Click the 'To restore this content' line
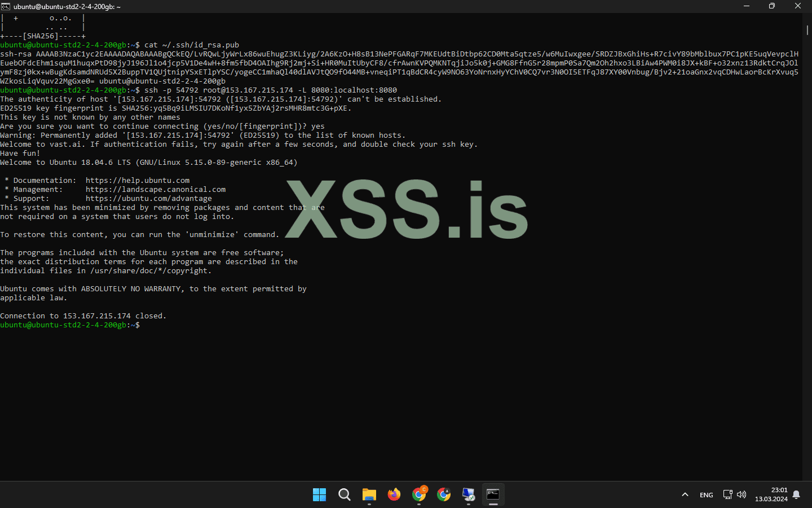The image size is (812, 508). [x=140, y=235]
